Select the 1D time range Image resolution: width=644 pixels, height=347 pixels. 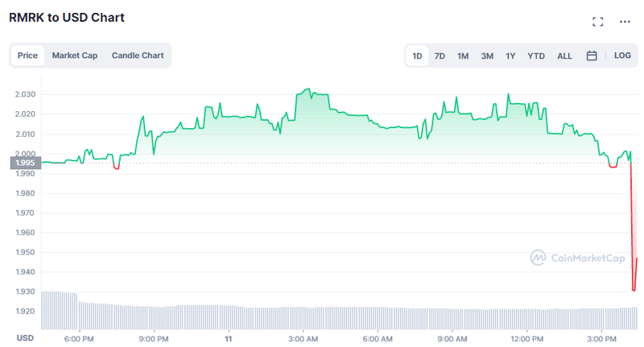point(418,56)
